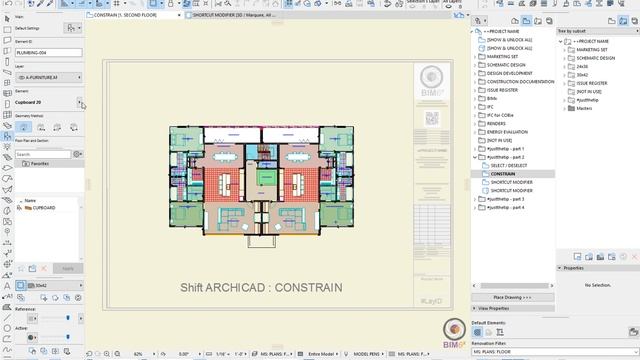
Task: Open the Layout Book icon in Navigator
Action: tap(538, 21)
